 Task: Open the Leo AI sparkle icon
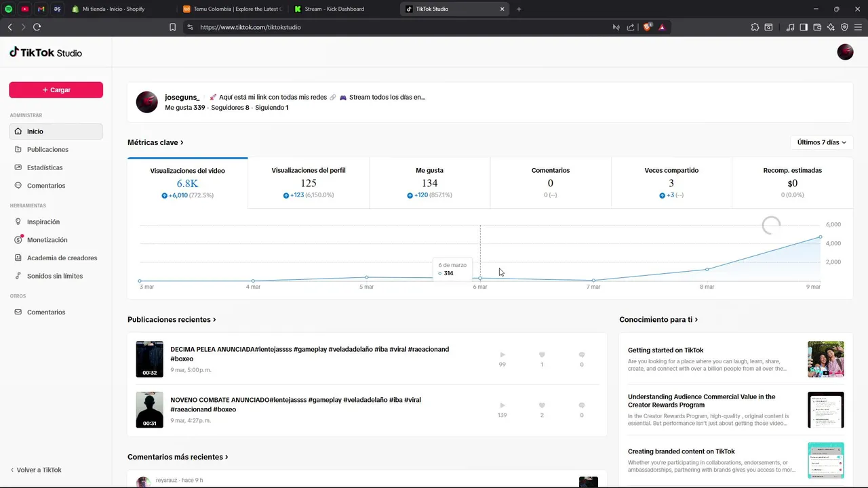tap(831, 27)
